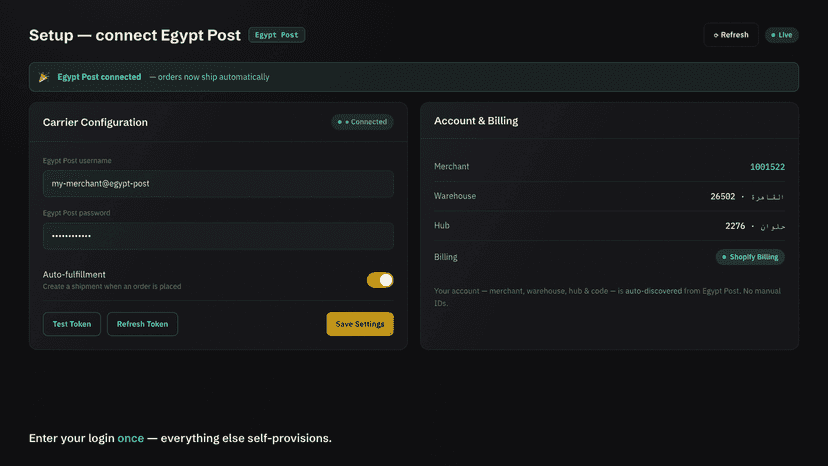The image size is (828, 466).
Task: Click the Carrier Configuration heading
Action: (x=95, y=122)
